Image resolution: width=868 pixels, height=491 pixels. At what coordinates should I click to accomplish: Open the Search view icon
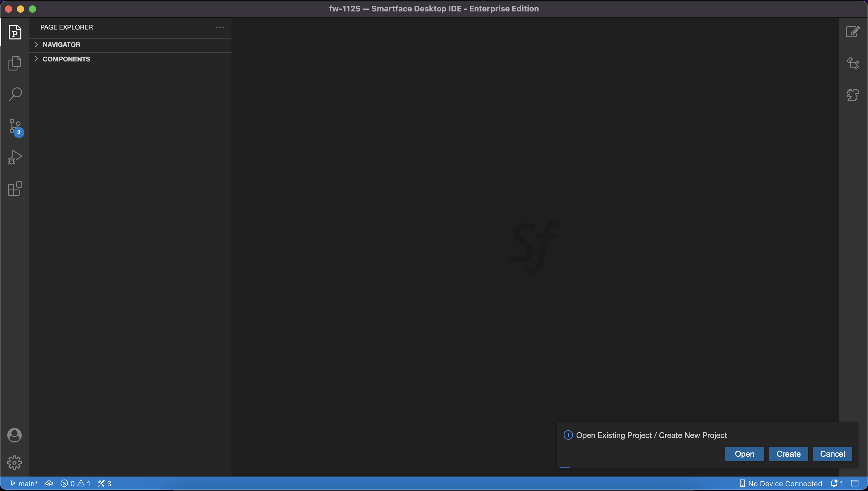point(15,94)
